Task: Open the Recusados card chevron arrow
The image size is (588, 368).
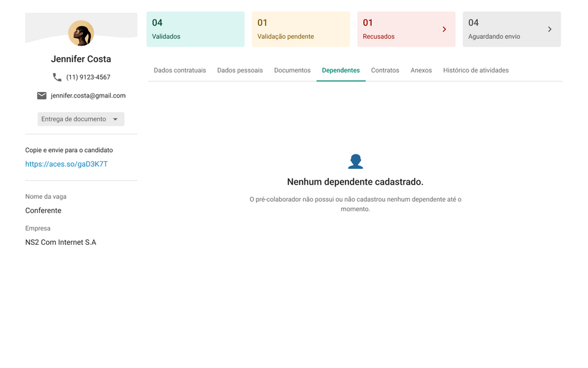Action: tap(445, 29)
